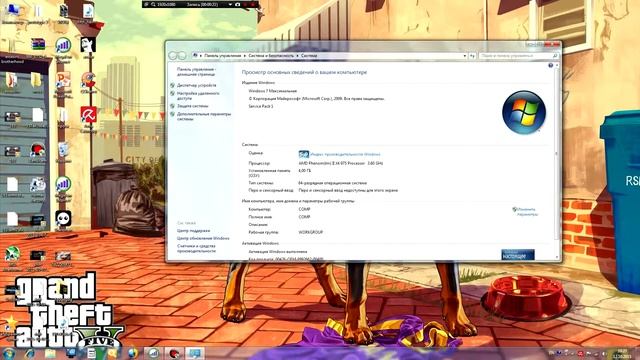Click the recorder toolbar camera icon

238,4
